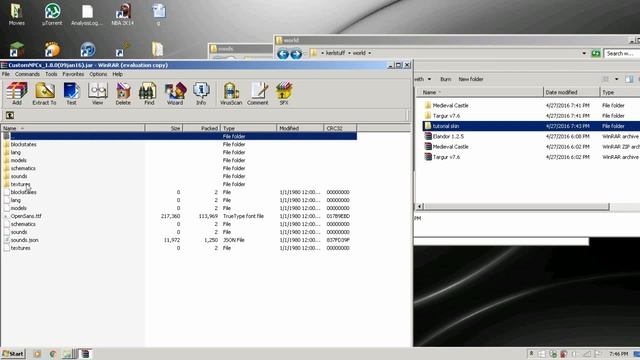Select the OpenSans.ttf file
The width and height of the screenshot is (640, 360).
(180, 216)
